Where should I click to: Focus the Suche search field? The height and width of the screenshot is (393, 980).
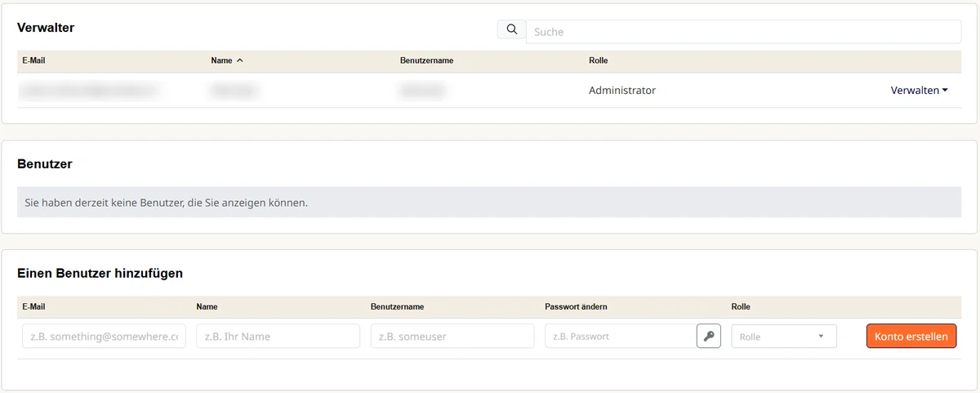point(744,32)
